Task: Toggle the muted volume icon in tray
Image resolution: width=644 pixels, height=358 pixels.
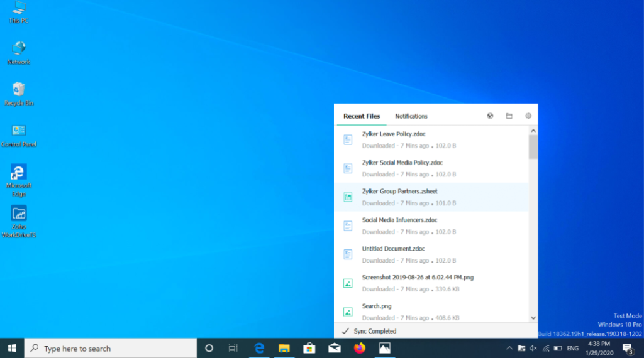Action: 533,348
